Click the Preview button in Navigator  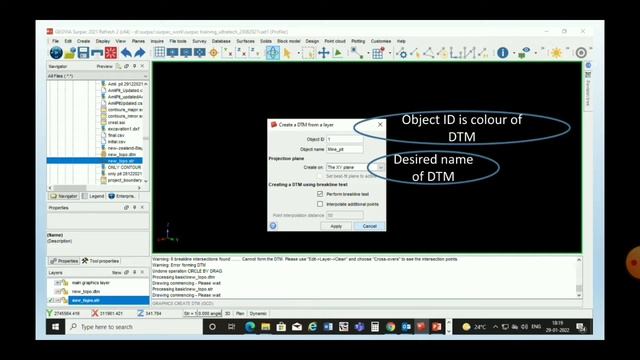104,66
